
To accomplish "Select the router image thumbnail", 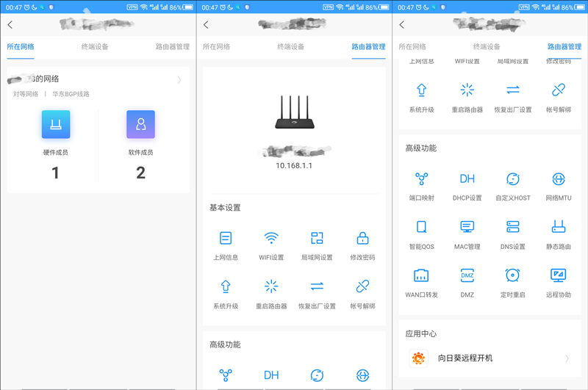I will click(295, 112).
